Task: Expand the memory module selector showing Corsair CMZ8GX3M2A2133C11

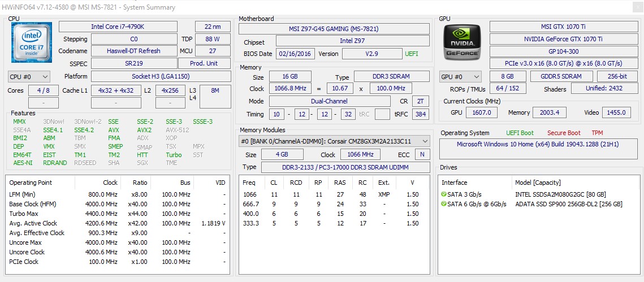Action: (x=334, y=142)
